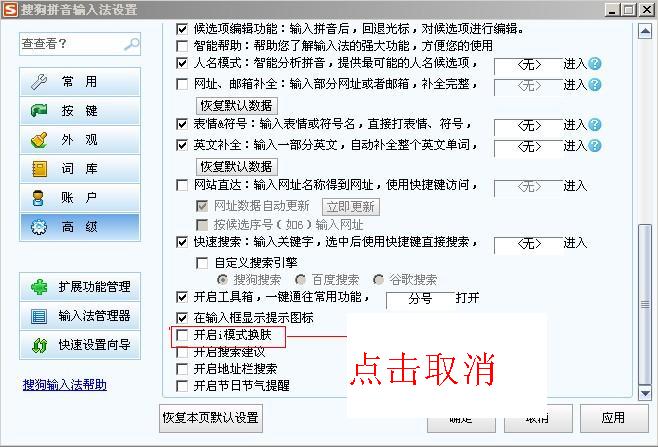Select 搜狗搜索 radio button
This screenshot has height=447, width=658.
click(222, 280)
